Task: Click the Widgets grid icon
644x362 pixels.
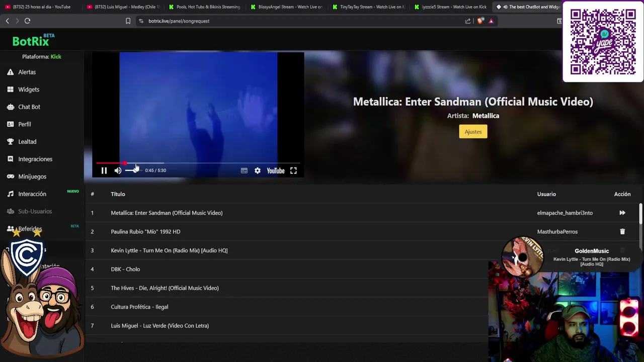Action: click(x=10, y=89)
